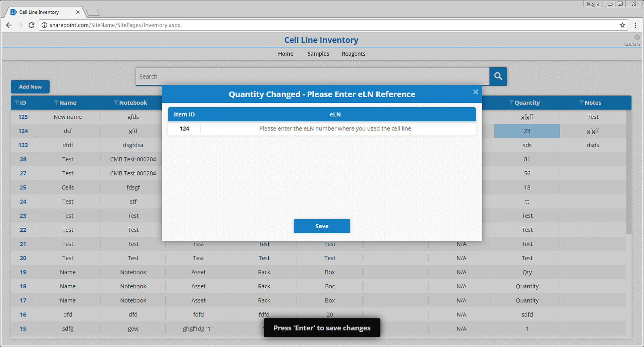Go forward in browser history

(x=20, y=25)
